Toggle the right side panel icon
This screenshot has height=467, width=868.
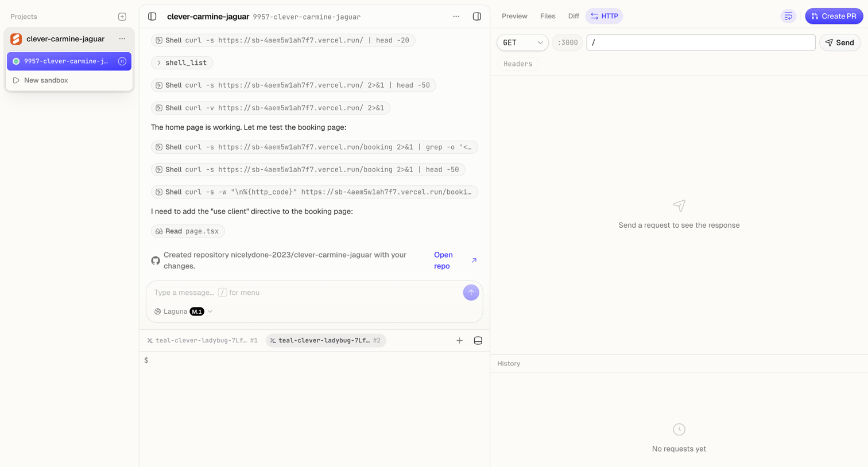(476, 17)
